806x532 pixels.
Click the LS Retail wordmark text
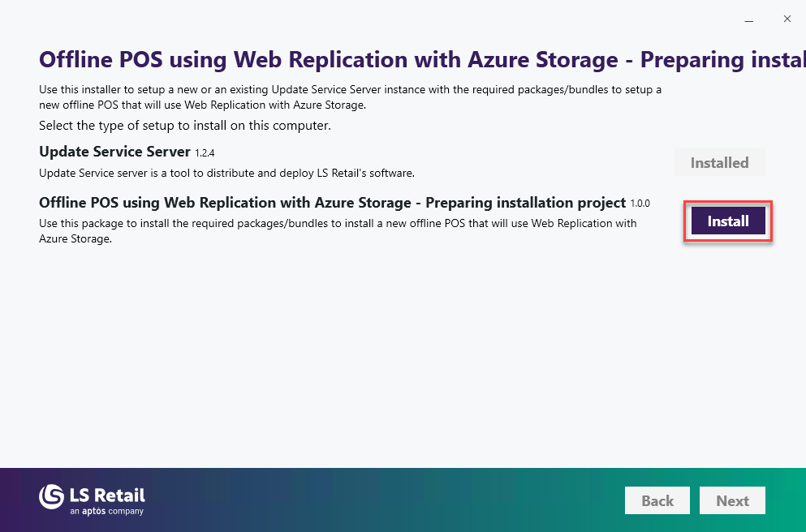pyautogui.click(x=107, y=494)
